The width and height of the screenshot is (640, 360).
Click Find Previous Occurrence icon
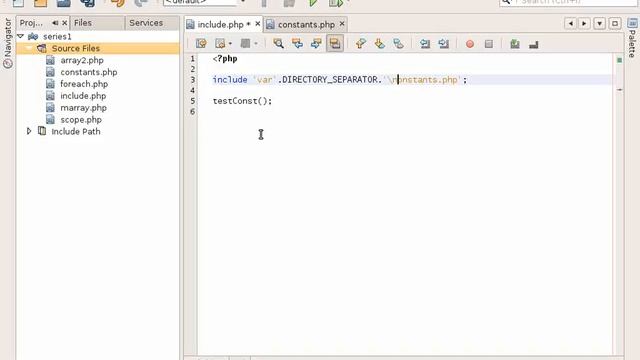297,44
